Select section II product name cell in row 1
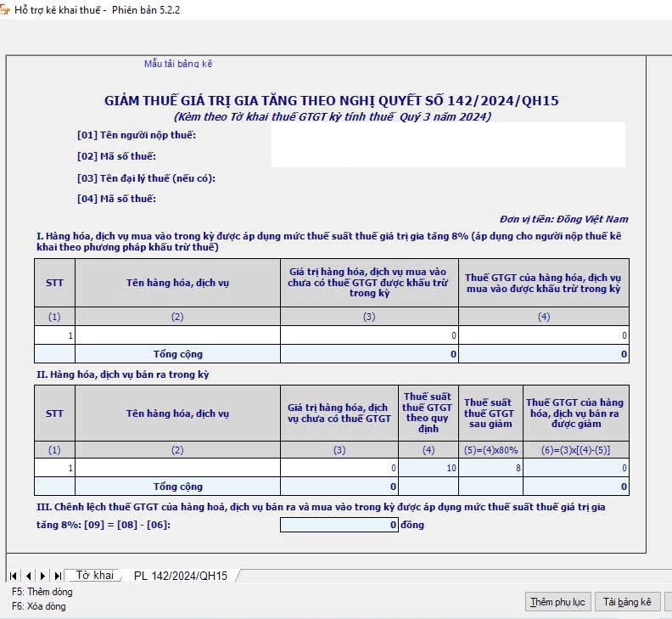The width and height of the screenshot is (672, 619). point(177,468)
